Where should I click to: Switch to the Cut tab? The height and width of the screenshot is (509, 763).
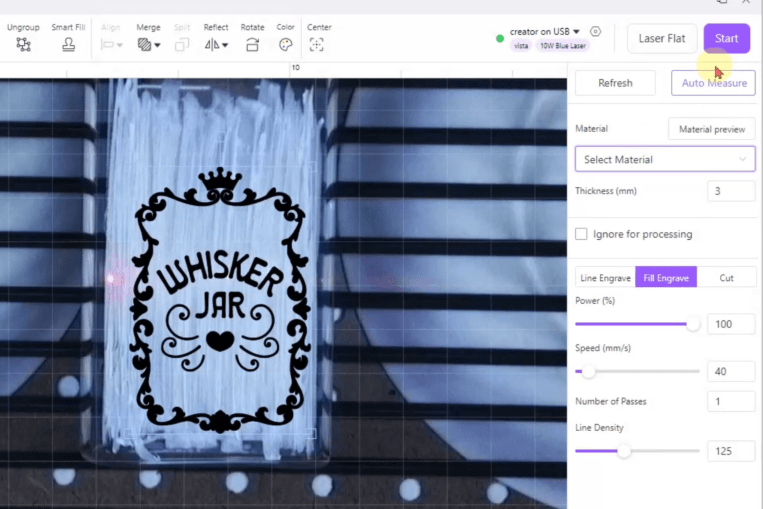(x=726, y=278)
